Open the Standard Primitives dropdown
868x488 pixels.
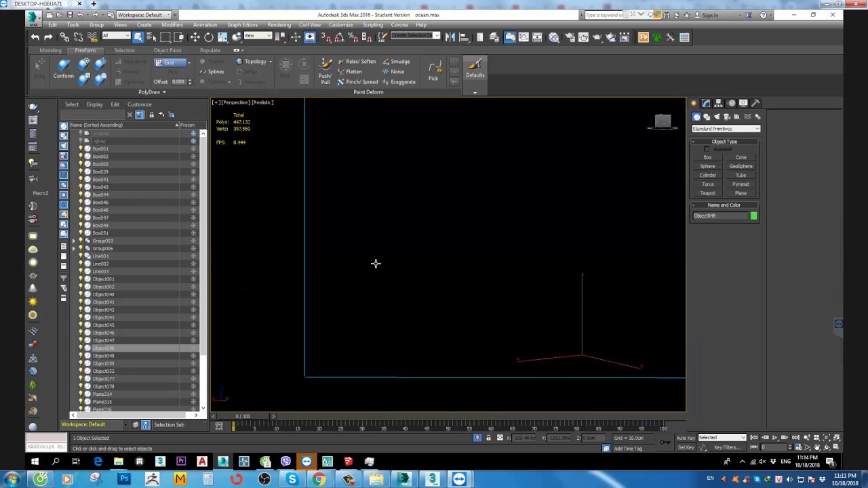(726, 129)
